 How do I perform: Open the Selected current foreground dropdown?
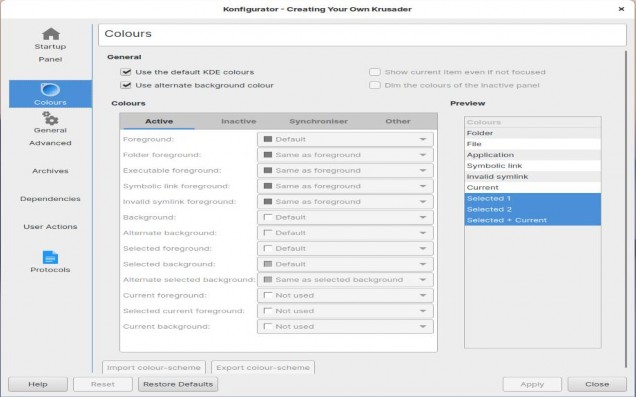345,311
